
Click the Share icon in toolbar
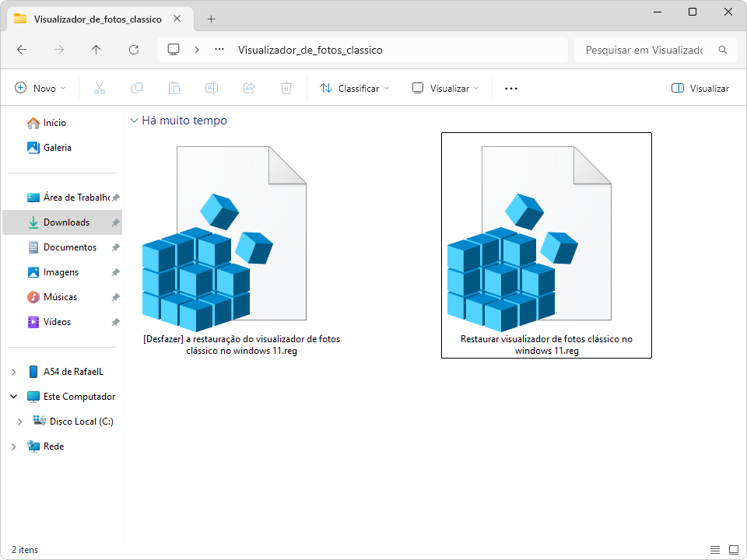[x=249, y=88]
